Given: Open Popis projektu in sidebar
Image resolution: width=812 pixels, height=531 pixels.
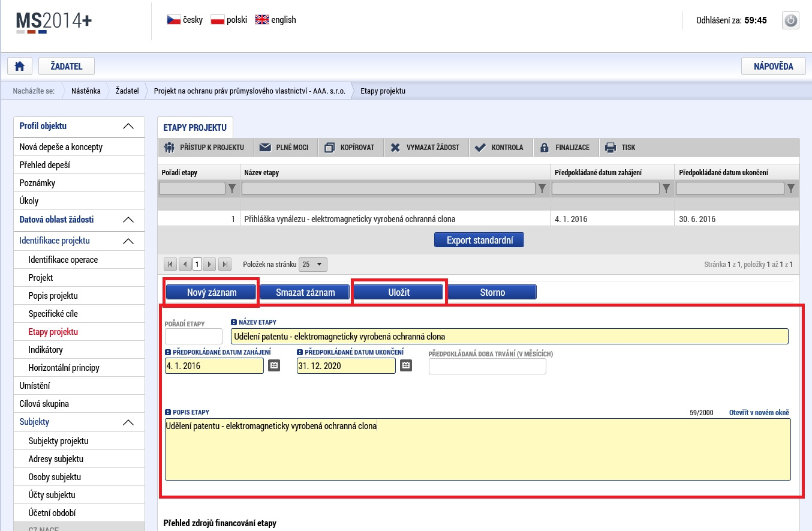Looking at the screenshot, I should (79, 296).
